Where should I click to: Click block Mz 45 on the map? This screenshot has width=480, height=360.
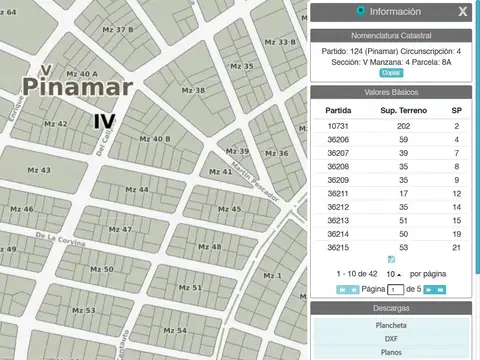click(x=229, y=209)
